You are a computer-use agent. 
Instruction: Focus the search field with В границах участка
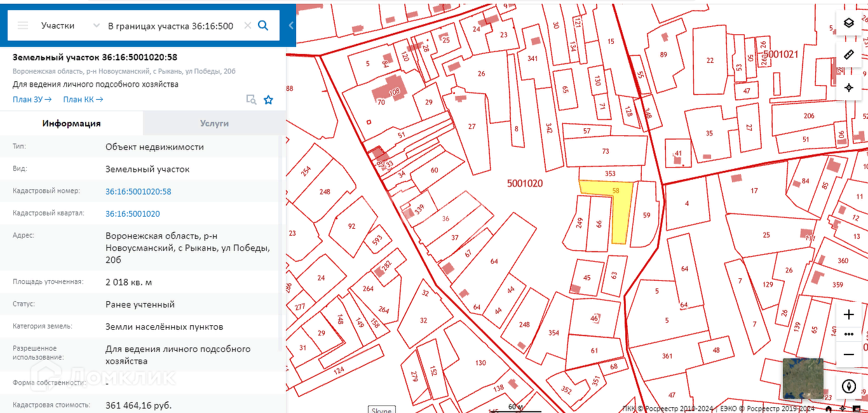(x=171, y=25)
